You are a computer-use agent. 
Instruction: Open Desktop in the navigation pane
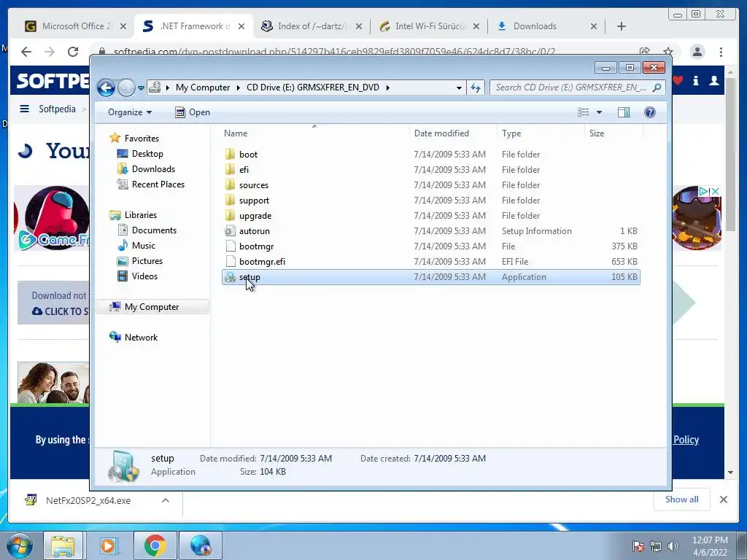coord(147,154)
